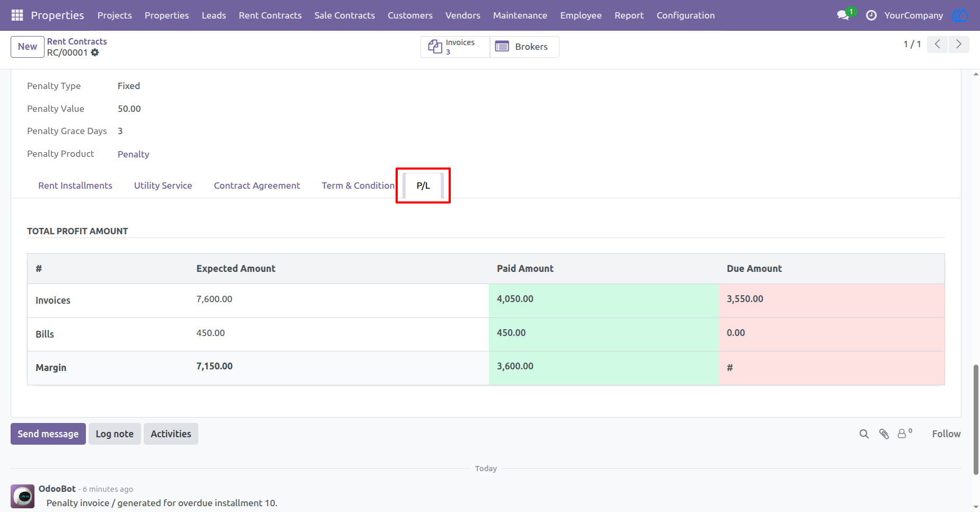The width and height of the screenshot is (980, 512).
Task: Select the P/L tab
Action: [x=423, y=186]
